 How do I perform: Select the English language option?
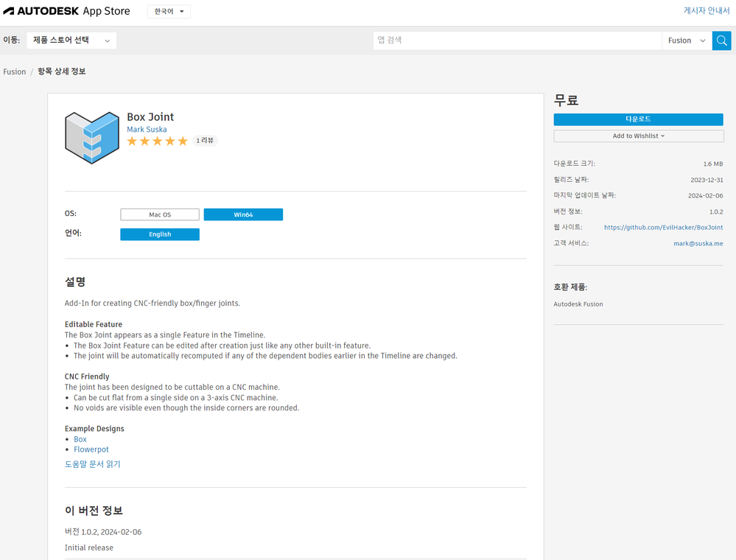point(160,234)
